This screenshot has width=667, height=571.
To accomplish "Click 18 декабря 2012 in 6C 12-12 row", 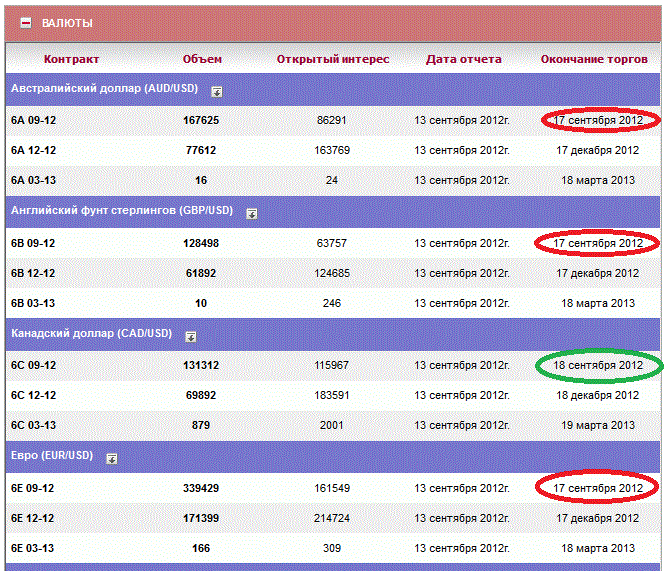I will (x=598, y=395).
